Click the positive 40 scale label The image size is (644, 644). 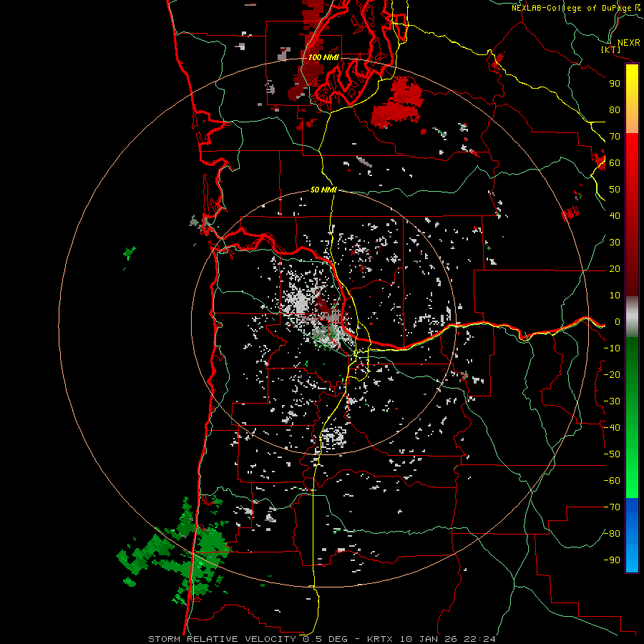point(615,216)
